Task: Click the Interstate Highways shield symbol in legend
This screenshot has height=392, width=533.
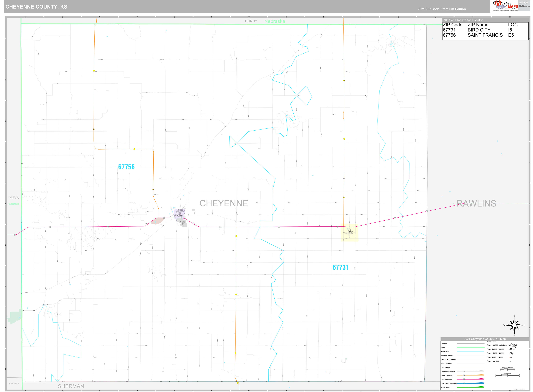Action: tap(464, 383)
